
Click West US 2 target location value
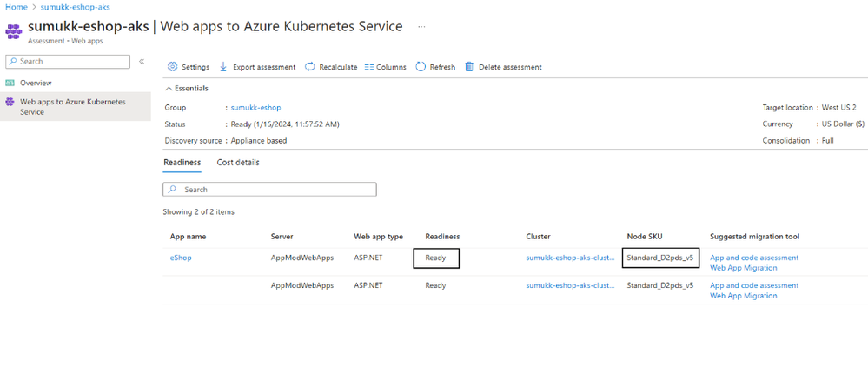point(838,108)
